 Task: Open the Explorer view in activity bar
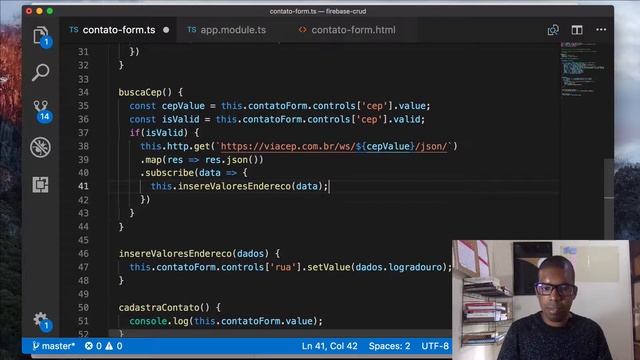coord(41,36)
